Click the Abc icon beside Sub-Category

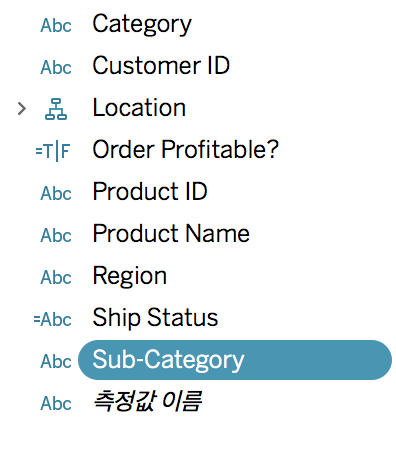pyautogui.click(x=56, y=361)
